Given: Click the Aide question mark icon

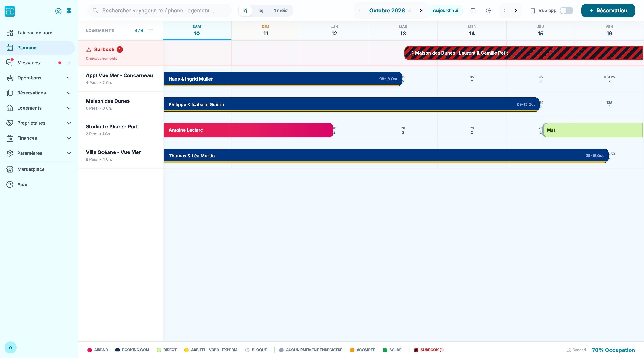Looking at the screenshot, I should tap(10, 184).
